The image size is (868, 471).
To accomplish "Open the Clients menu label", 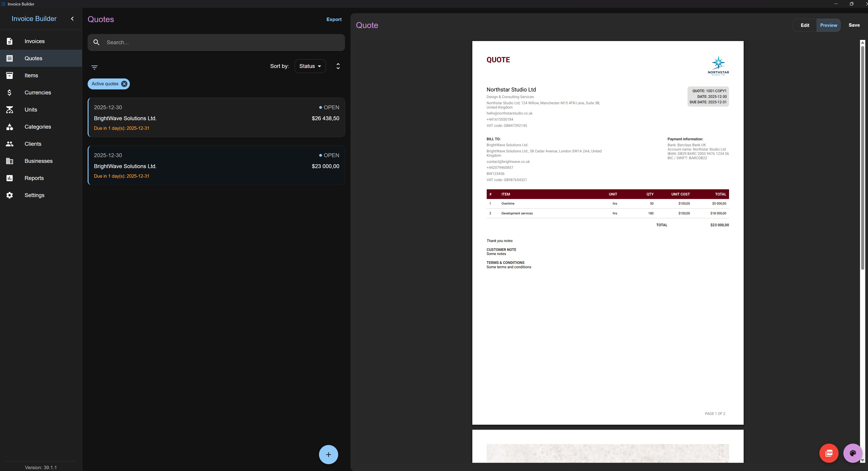I will [33, 144].
